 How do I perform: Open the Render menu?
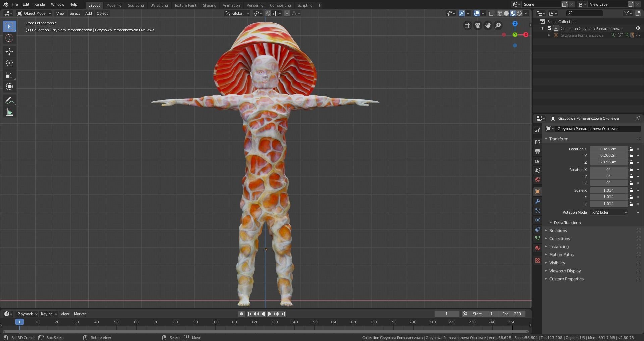point(40,4)
